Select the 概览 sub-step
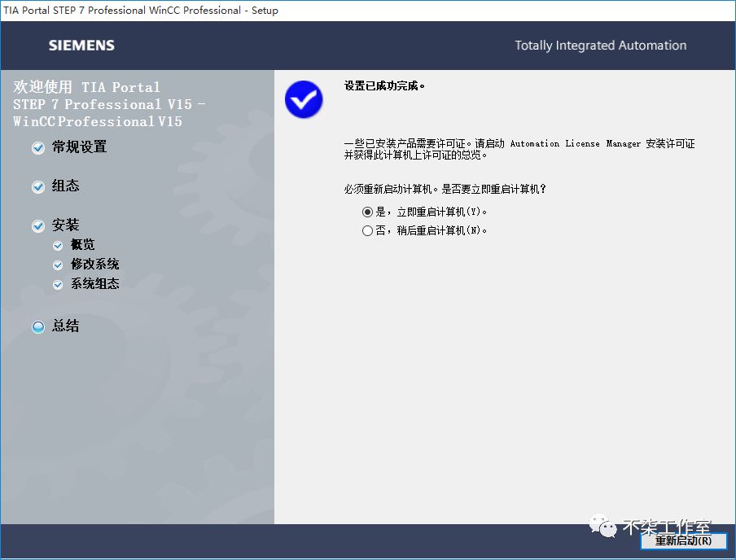 click(82, 244)
